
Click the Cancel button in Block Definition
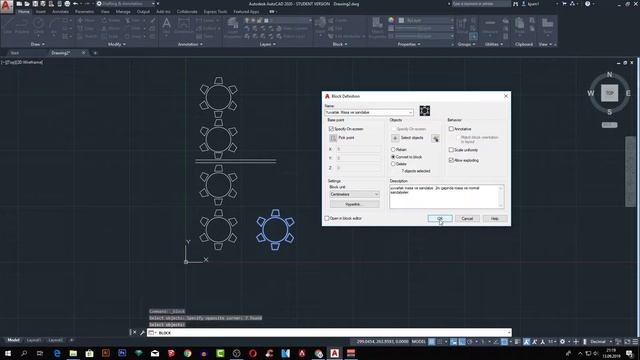click(467, 219)
